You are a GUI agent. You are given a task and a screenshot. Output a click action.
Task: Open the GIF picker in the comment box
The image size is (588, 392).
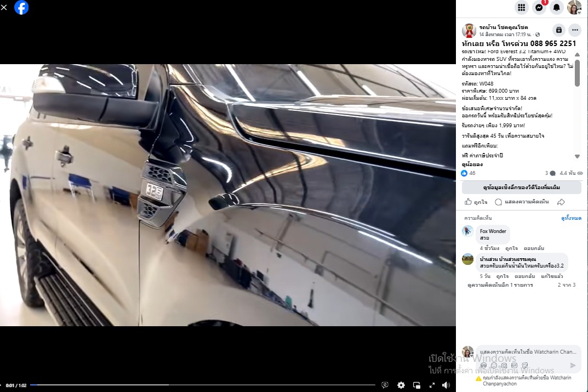tap(514, 365)
